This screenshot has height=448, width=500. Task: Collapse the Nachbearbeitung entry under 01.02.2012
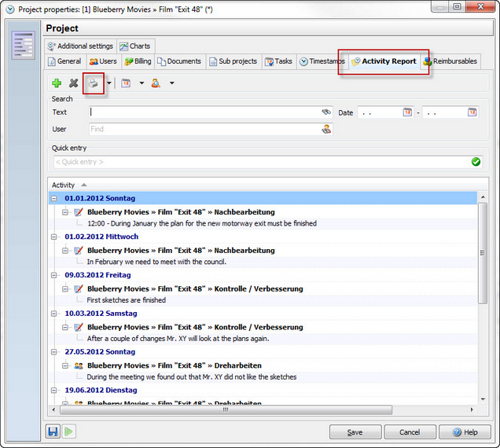pyautogui.click(x=65, y=251)
